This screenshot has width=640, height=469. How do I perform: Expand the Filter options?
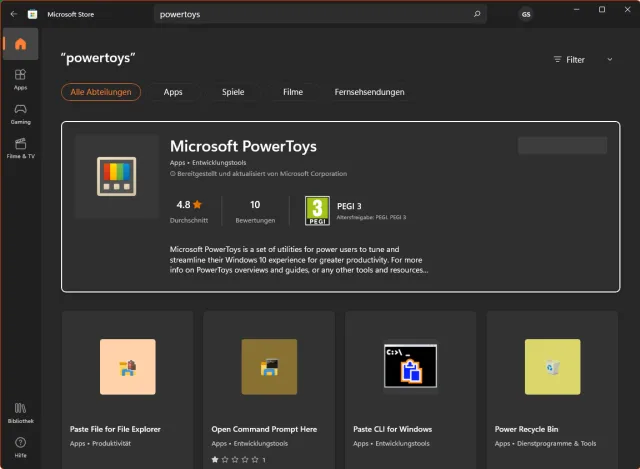(570, 60)
